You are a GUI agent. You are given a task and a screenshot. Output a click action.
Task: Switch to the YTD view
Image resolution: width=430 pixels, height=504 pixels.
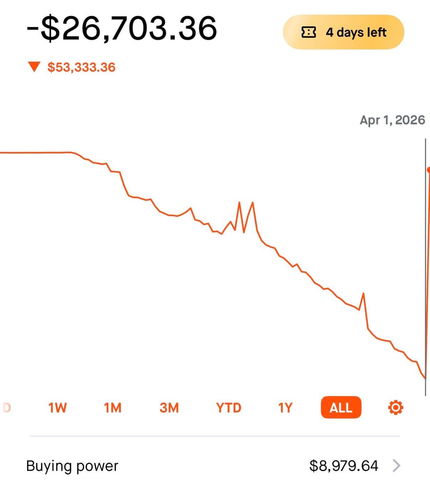point(229,408)
